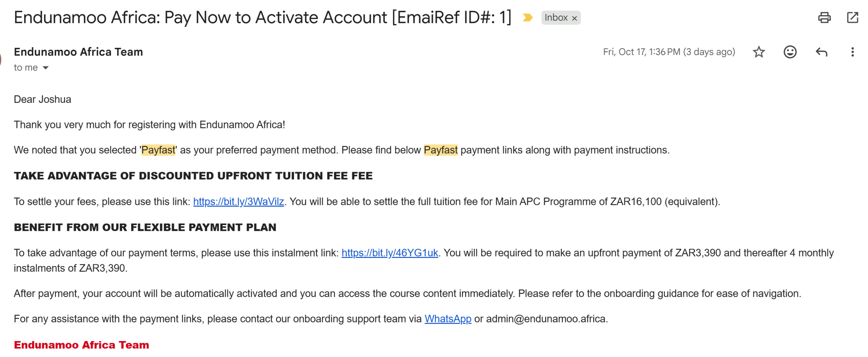Click the highlighted 'Payfast' in quotes

pyautogui.click(x=158, y=150)
